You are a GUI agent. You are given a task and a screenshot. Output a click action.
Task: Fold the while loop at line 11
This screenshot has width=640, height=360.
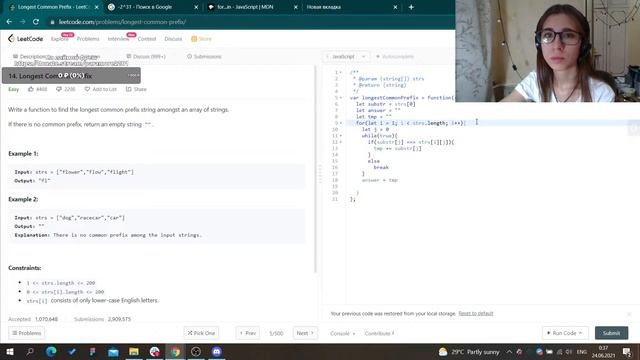(x=341, y=136)
